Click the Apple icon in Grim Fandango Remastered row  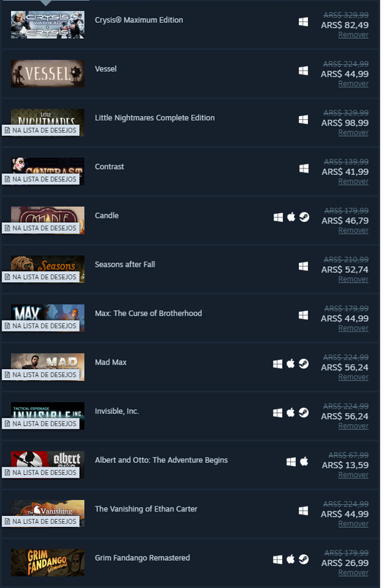pos(291,559)
